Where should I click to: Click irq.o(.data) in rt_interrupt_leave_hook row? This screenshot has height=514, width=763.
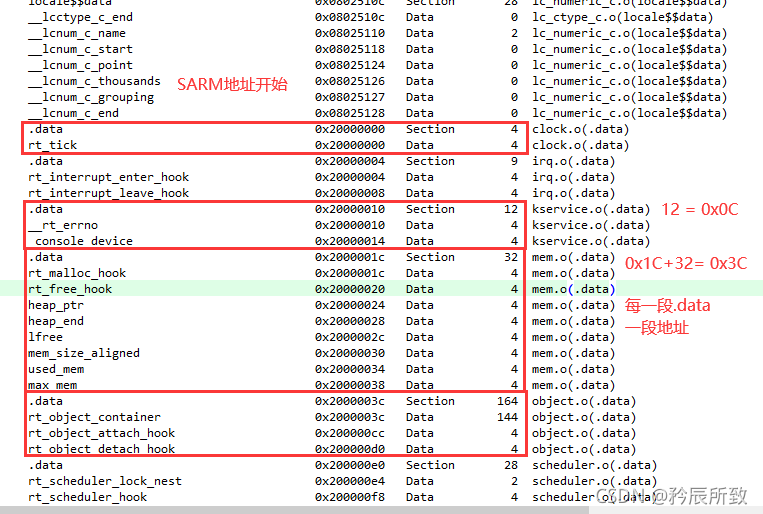point(574,193)
